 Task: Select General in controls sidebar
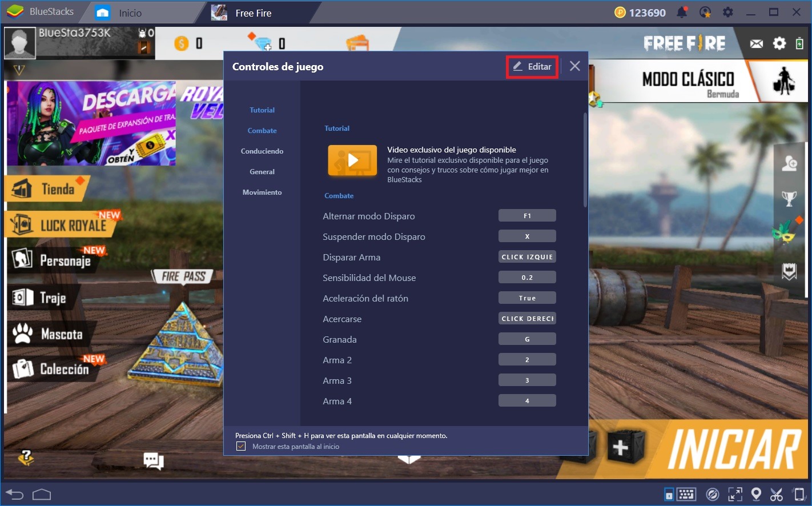pyautogui.click(x=262, y=171)
